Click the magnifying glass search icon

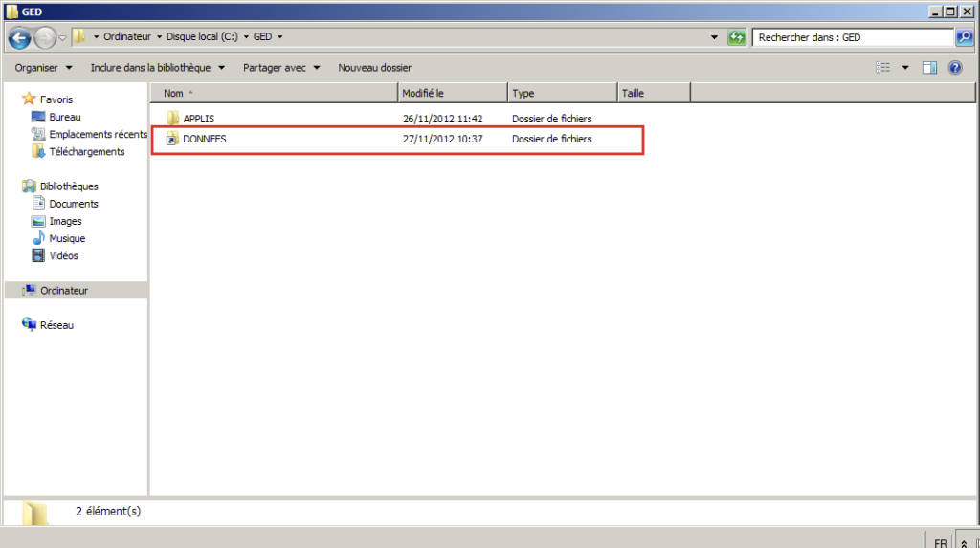965,37
